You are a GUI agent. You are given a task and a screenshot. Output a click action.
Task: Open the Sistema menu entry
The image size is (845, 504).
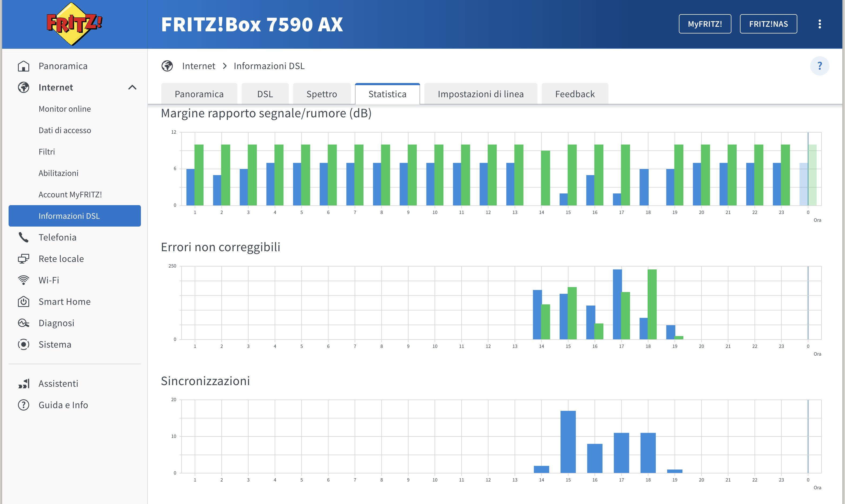75,344
